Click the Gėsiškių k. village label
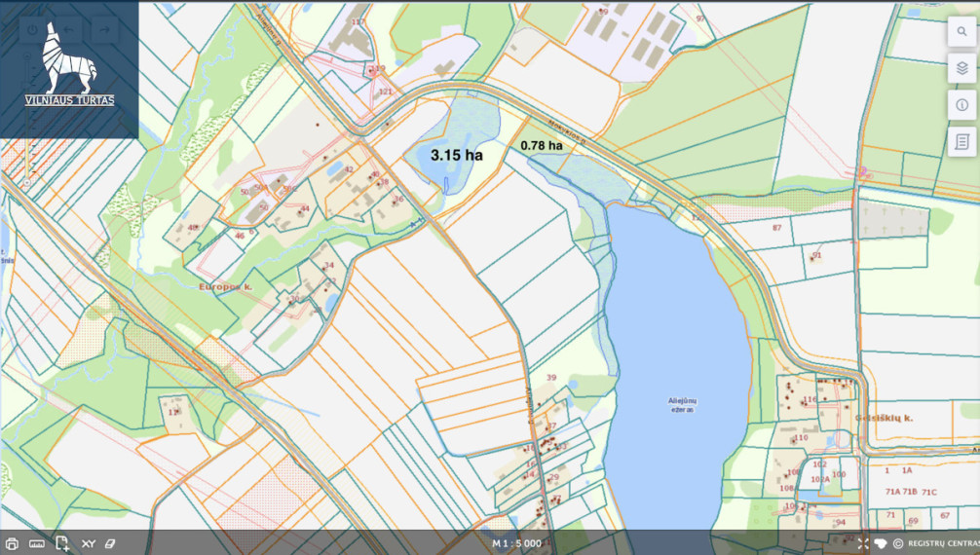 coord(884,418)
